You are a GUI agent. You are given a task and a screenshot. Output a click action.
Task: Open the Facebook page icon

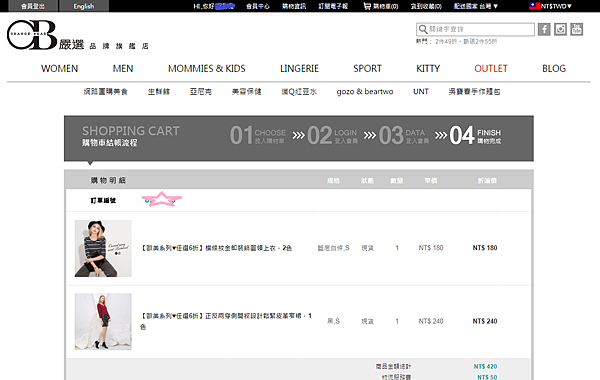tap(544, 29)
